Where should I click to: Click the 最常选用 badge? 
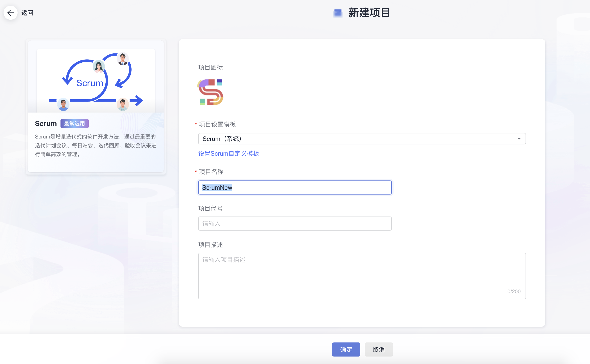click(74, 124)
